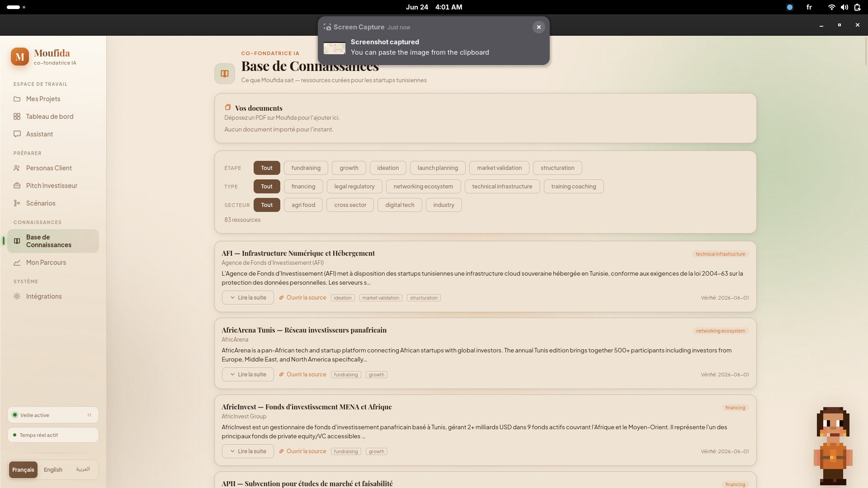Filter stage by fundraising

pos(306,168)
